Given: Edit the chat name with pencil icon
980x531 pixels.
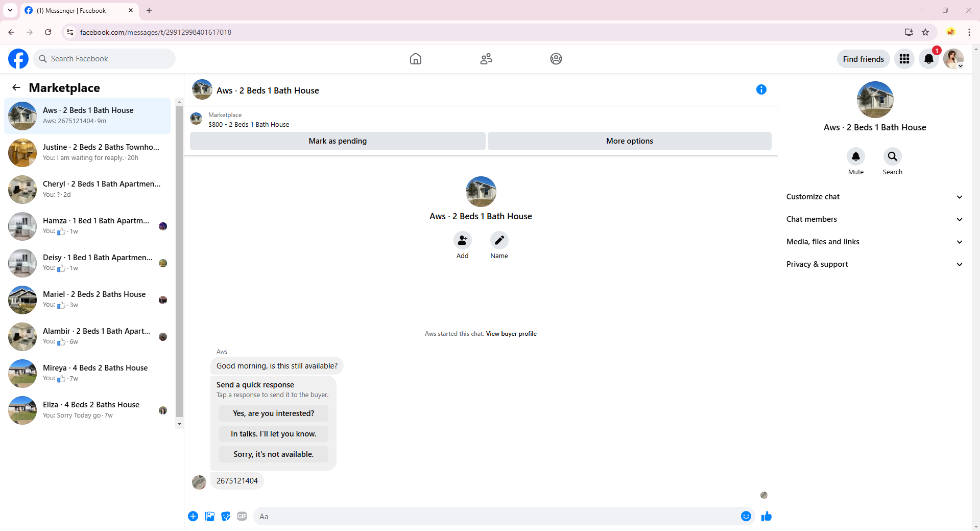Looking at the screenshot, I should 499,240.
